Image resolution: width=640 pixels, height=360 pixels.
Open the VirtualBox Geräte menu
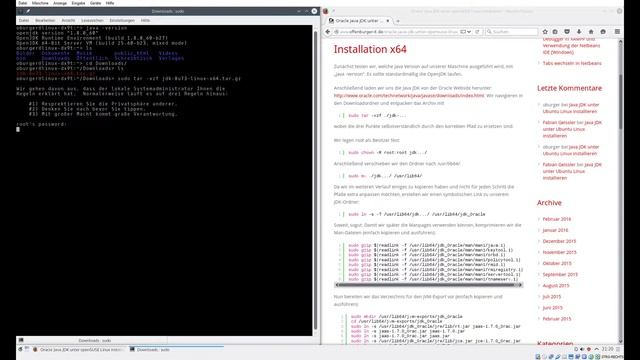95,3
